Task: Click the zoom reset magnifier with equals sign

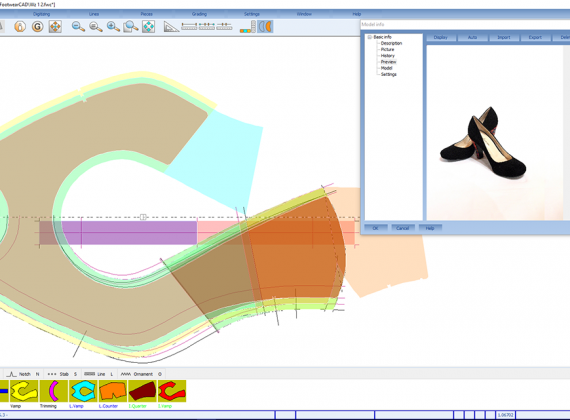Action: click(x=96, y=27)
